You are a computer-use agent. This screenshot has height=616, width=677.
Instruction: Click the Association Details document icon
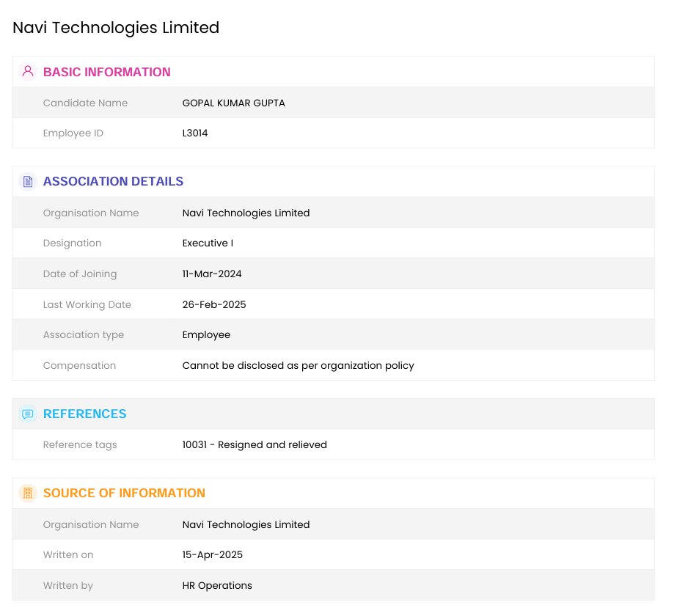28,182
